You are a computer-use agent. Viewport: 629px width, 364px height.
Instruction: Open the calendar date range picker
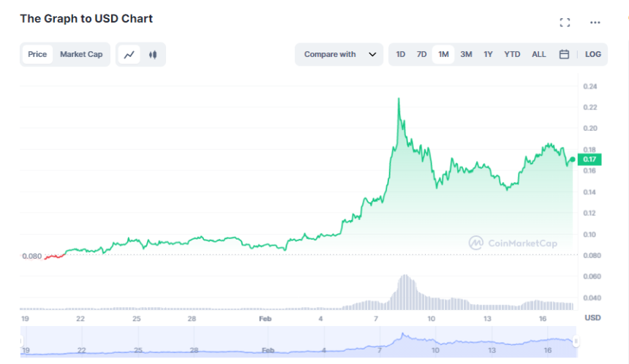tap(564, 54)
